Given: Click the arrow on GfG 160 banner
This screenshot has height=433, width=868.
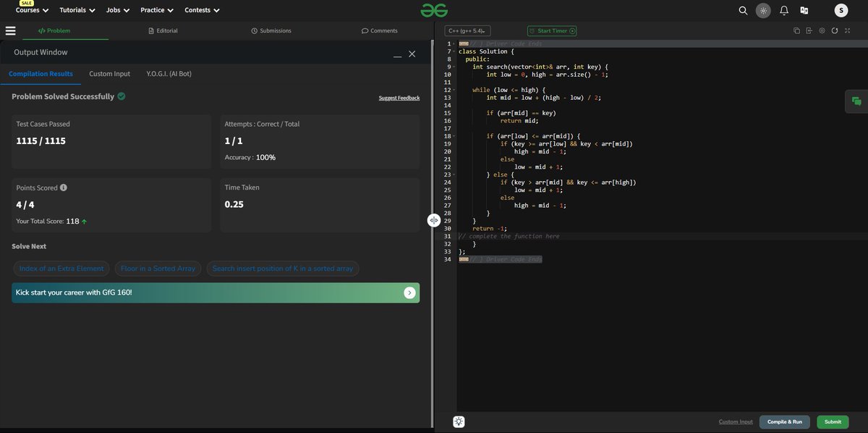Looking at the screenshot, I should click(x=409, y=293).
